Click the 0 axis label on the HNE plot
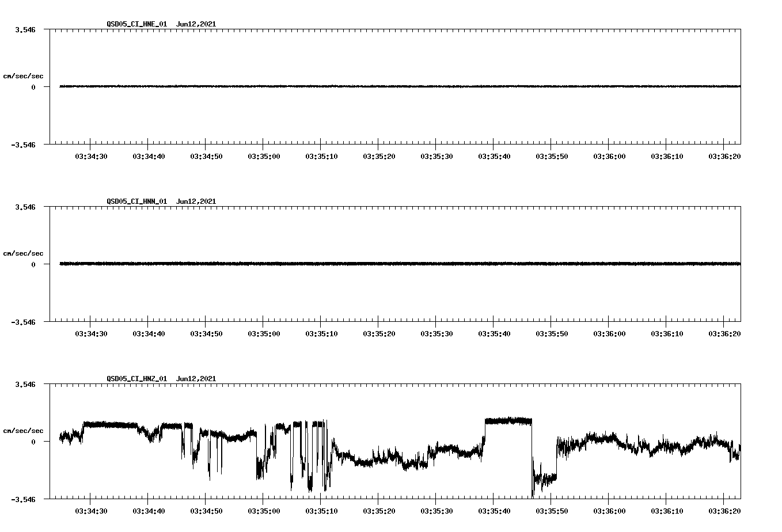Viewport: 782px width, 532px height. (33, 88)
